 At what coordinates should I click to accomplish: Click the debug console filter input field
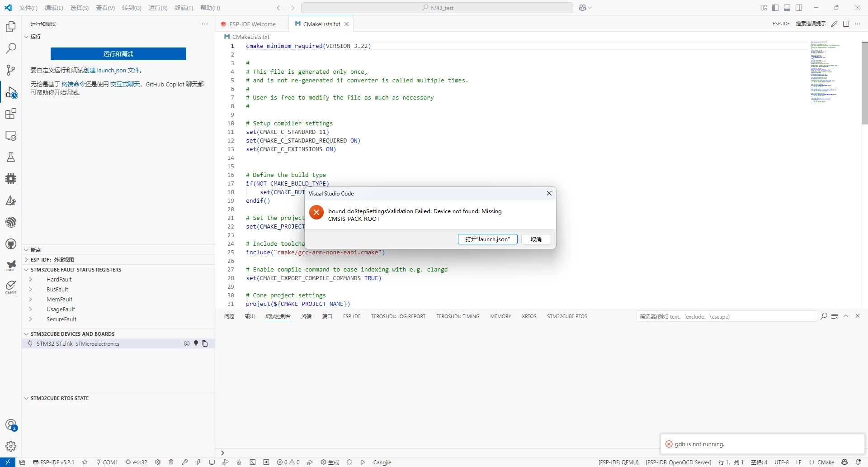pyautogui.click(x=726, y=316)
